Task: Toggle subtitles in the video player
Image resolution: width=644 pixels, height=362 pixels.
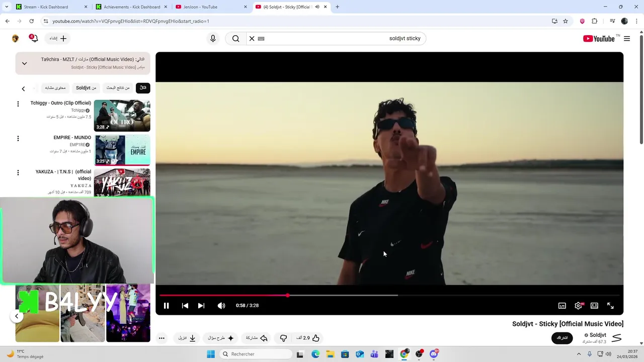Action: (562, 306)
